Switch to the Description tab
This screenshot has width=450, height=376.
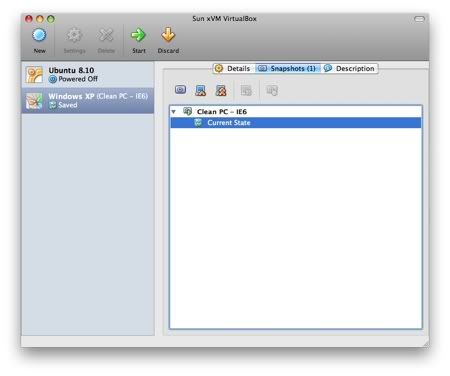tap(349, 69)
